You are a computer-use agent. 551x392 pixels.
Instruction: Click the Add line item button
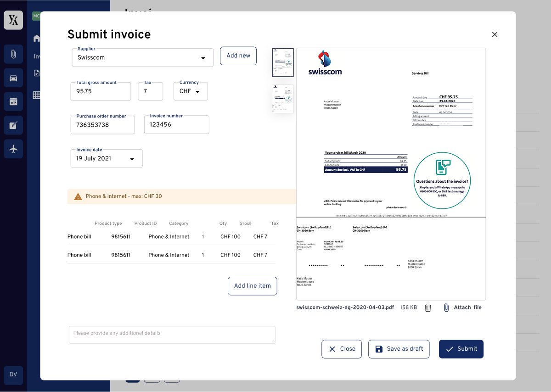pyautogui.click(x=252, y=286)
